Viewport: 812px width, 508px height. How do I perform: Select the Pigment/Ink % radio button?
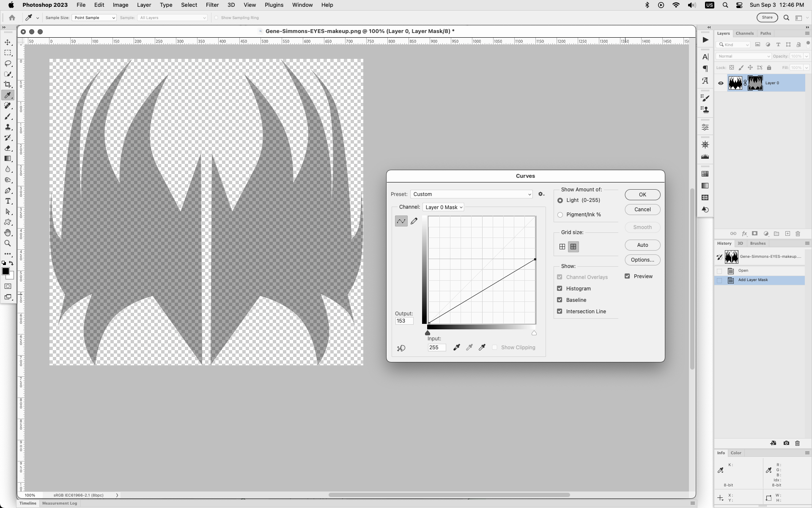(560, 215)
